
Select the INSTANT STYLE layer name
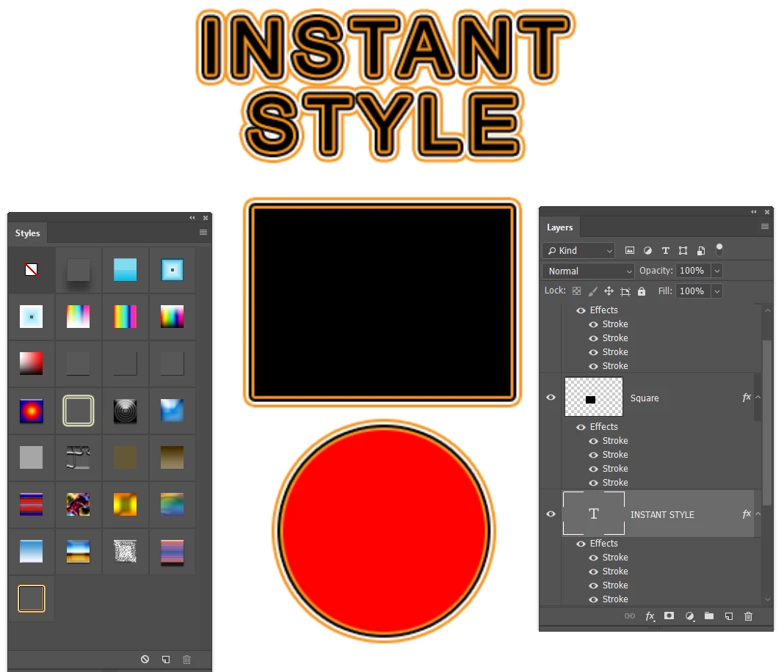pos(662,514)
